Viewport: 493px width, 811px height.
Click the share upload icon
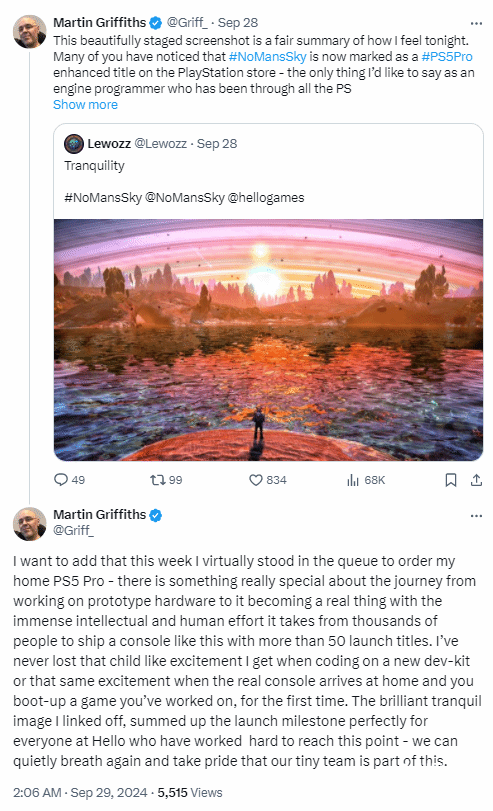(x=476, y=480)
